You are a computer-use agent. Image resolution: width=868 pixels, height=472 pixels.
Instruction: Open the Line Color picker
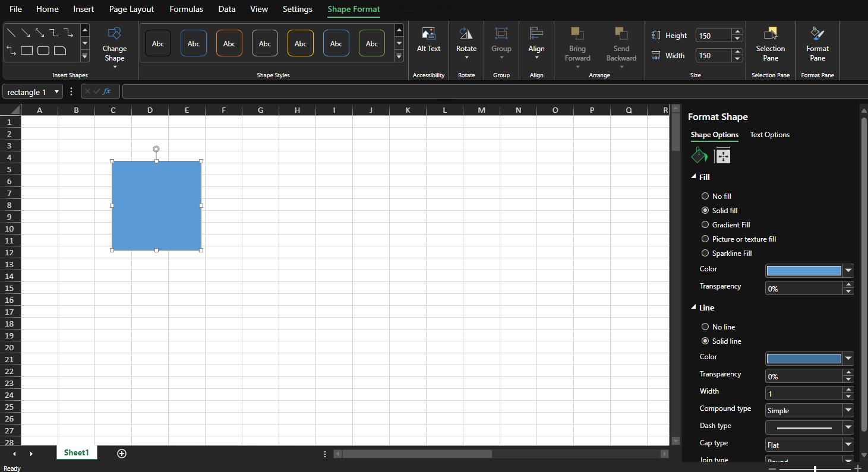[848, 359]
